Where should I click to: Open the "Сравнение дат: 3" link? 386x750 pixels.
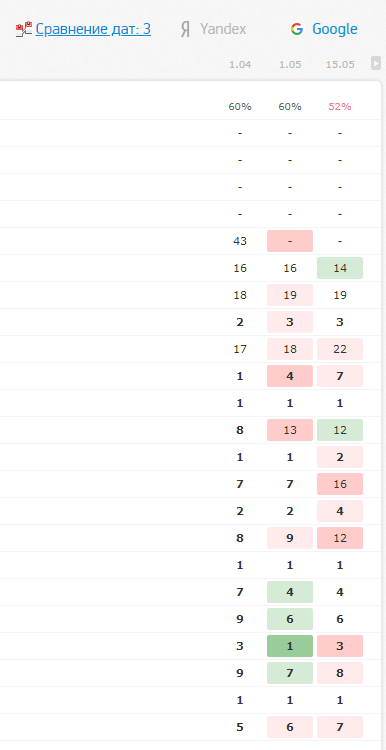93,29
